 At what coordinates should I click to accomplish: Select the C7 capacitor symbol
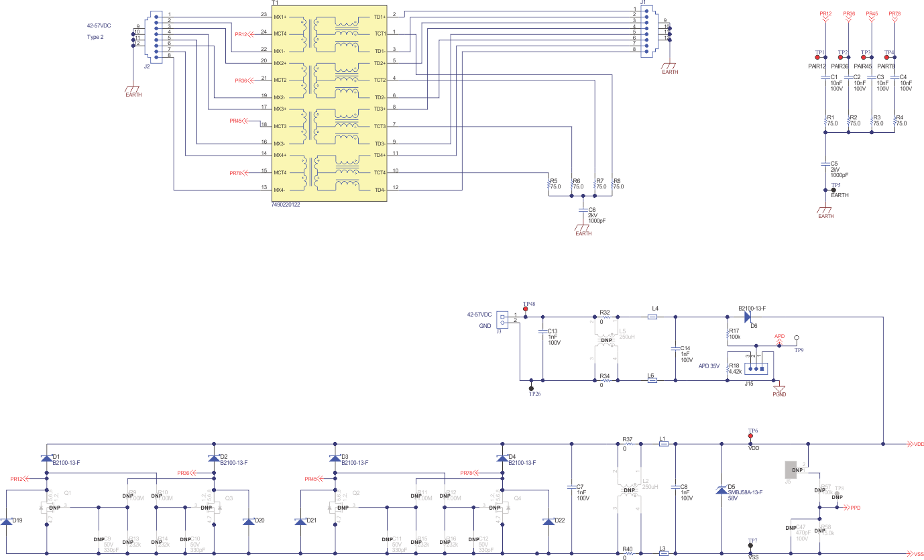click(571, 487)
